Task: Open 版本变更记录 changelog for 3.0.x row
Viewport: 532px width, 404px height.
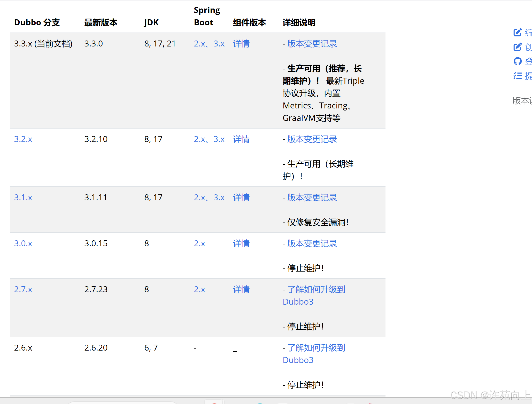Action: click(312, 243)
